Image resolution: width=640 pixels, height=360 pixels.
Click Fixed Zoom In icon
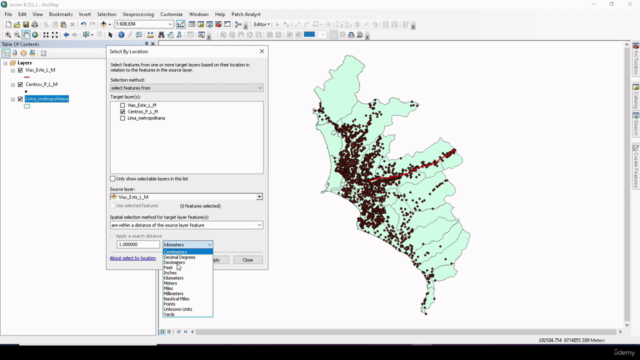click(46, 35)
